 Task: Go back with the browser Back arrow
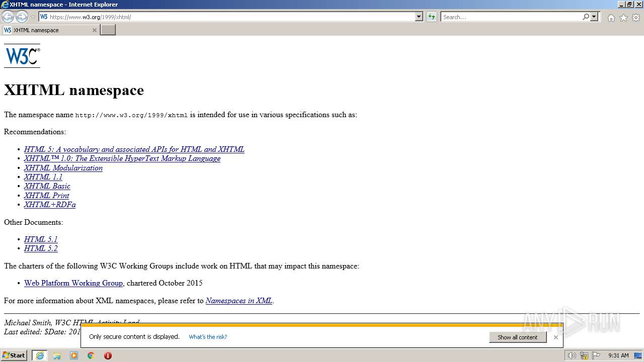(8, 17)
